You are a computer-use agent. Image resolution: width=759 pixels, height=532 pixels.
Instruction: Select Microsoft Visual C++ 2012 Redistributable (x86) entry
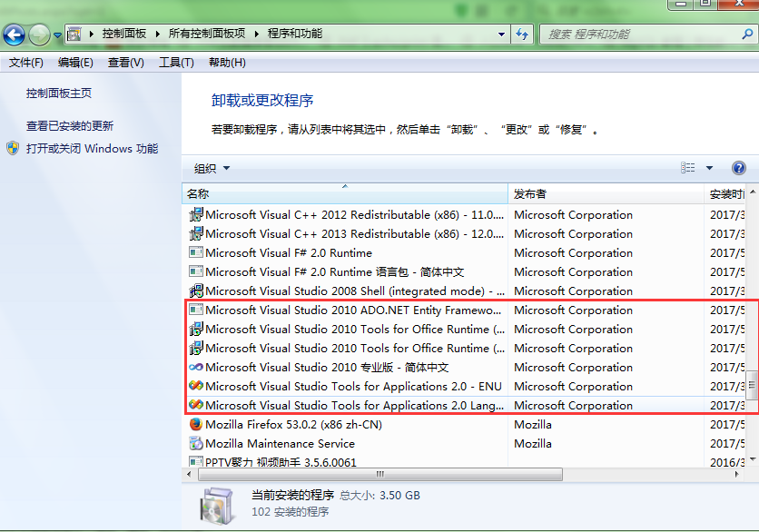(354, 214)
